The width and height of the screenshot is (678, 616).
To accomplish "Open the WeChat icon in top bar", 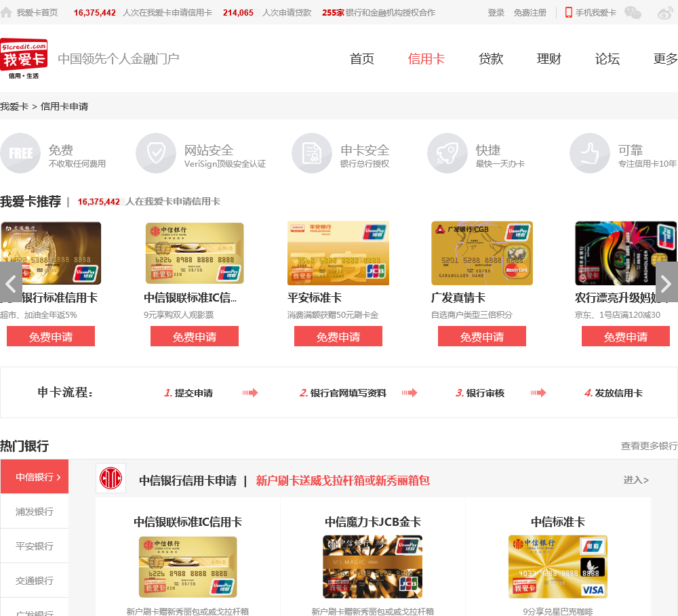I will click(633, 12).
